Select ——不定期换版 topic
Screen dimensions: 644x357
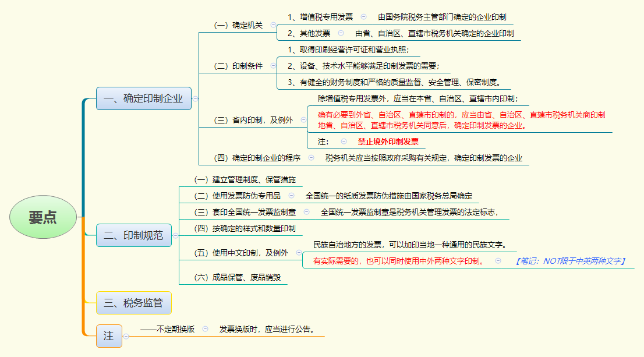point(167,329)
